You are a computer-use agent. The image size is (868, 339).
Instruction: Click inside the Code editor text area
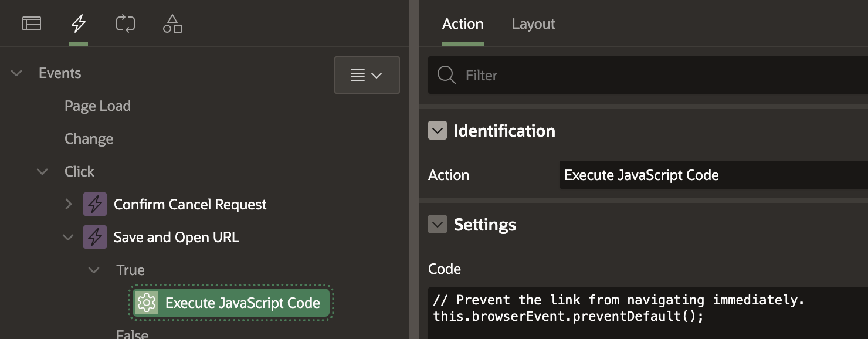coord(648,313)
